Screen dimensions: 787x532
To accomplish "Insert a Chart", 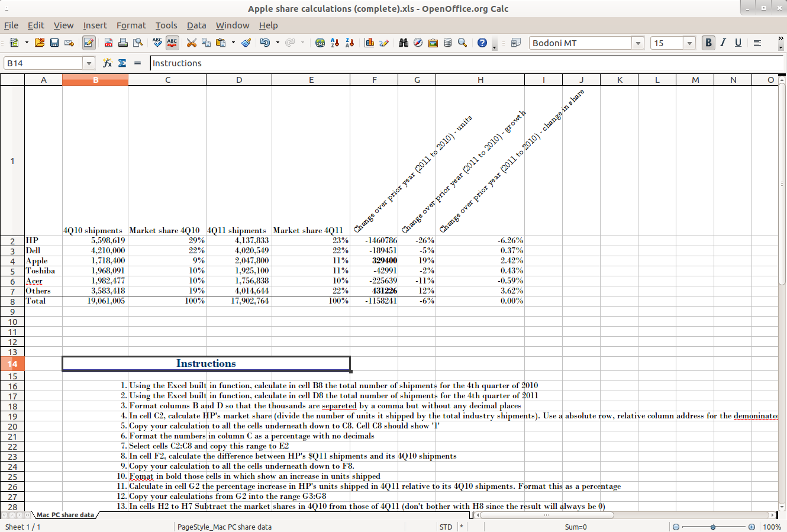I will (369, 43).
